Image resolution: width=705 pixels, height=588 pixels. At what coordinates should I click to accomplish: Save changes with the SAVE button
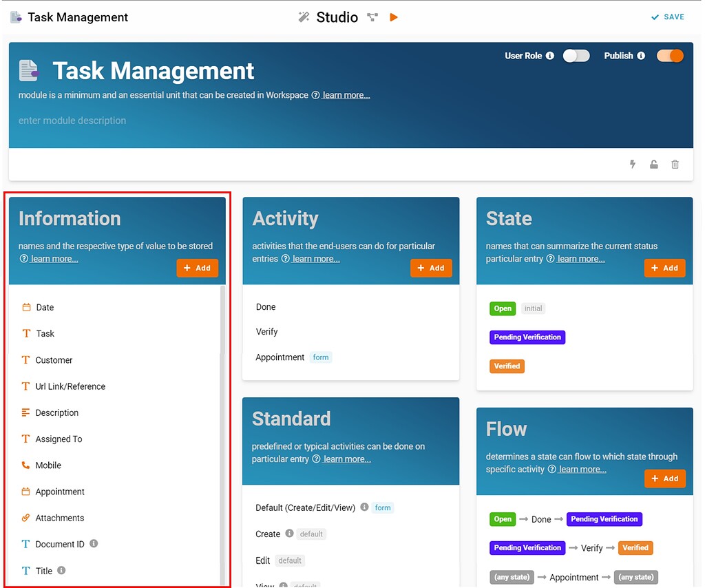[667, 17]
